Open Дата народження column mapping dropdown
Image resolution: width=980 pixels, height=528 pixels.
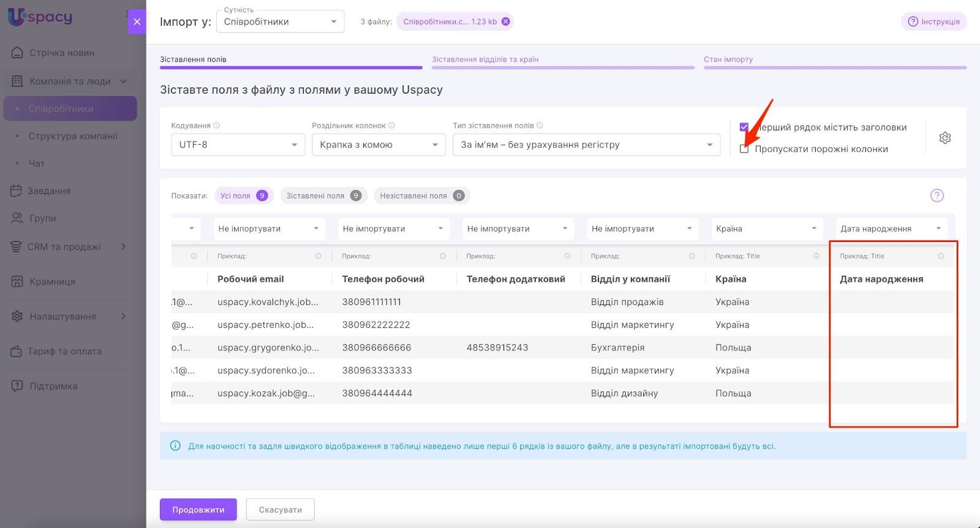click(x=891, y=229)
